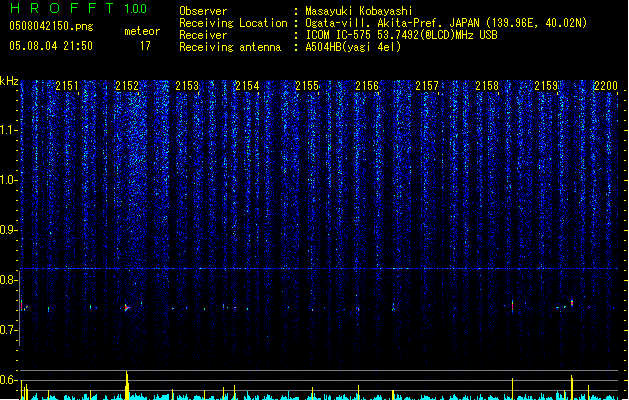Click the 2158 time marker

[487, 86]
